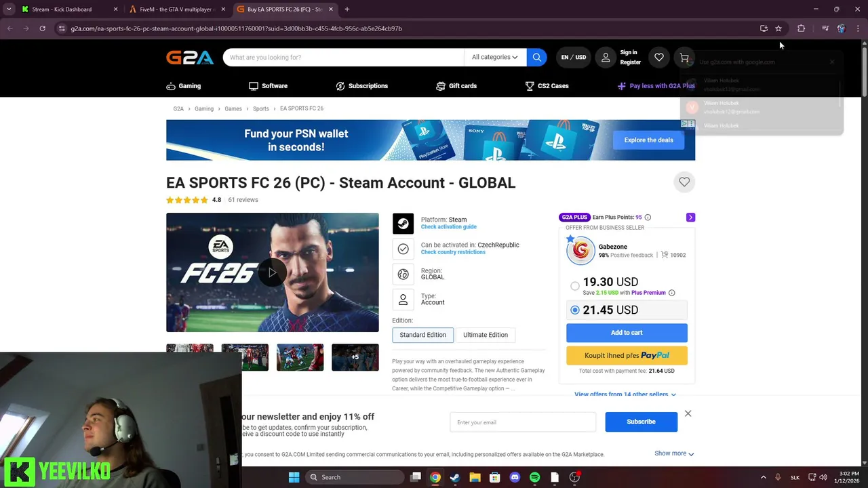Click the Register link
The image size is (868, 488).
click(630, 62)
